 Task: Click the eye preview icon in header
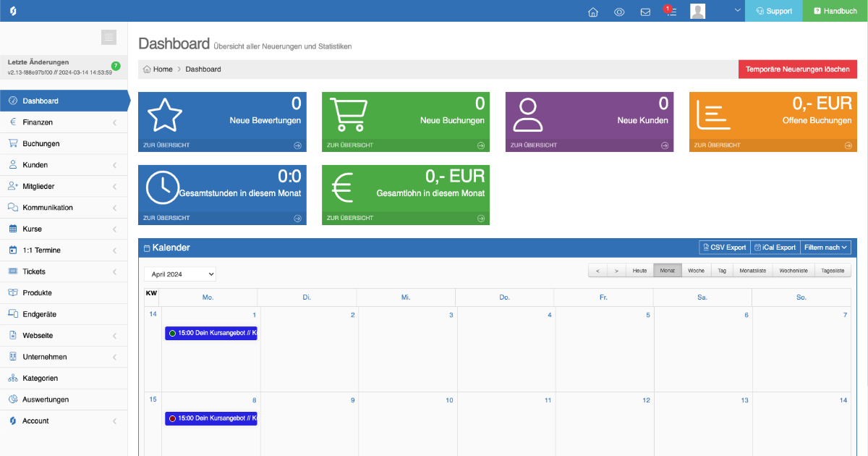[x=619, y=12]
